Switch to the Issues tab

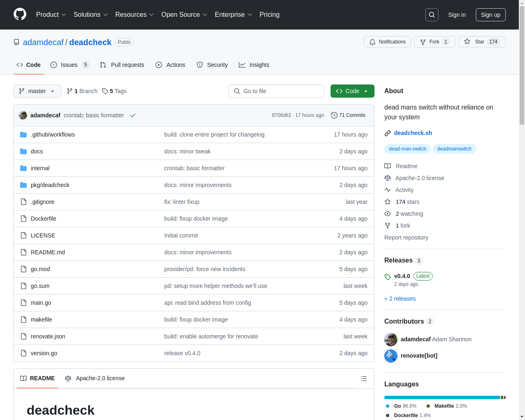[70, 65]
